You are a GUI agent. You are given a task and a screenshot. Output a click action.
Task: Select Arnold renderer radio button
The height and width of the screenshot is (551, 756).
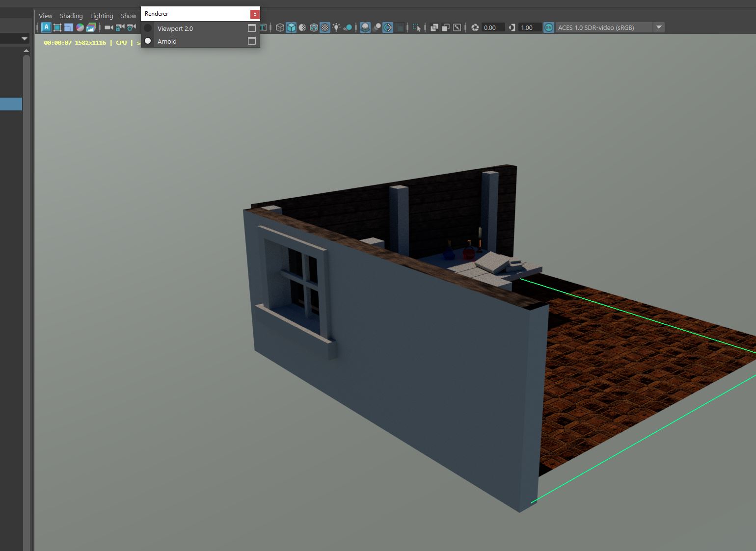click(148, 41)
